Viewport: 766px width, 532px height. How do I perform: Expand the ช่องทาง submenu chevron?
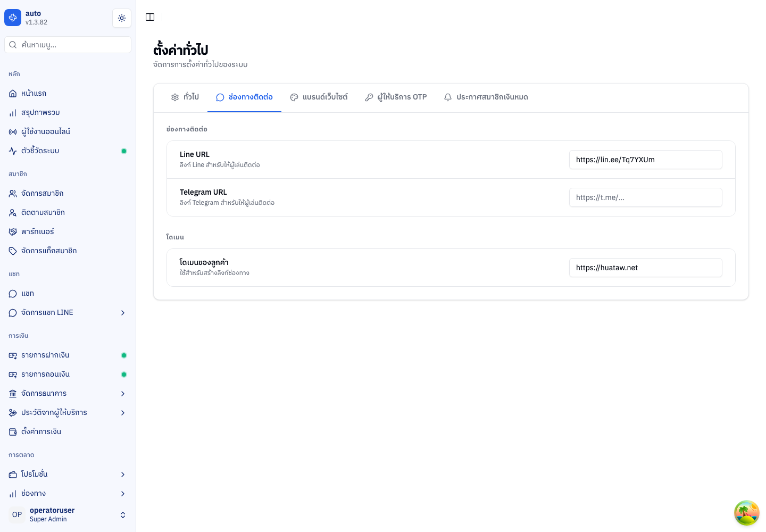123,494
